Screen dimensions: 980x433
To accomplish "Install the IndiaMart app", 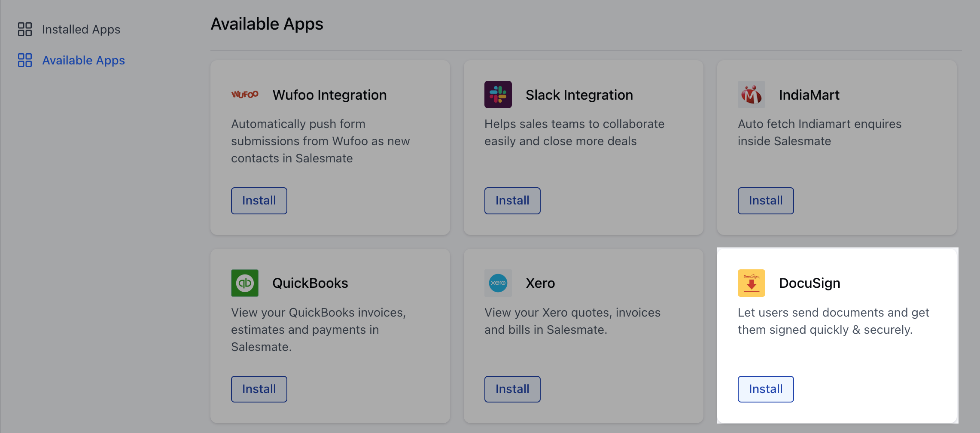I will point(765,201).
